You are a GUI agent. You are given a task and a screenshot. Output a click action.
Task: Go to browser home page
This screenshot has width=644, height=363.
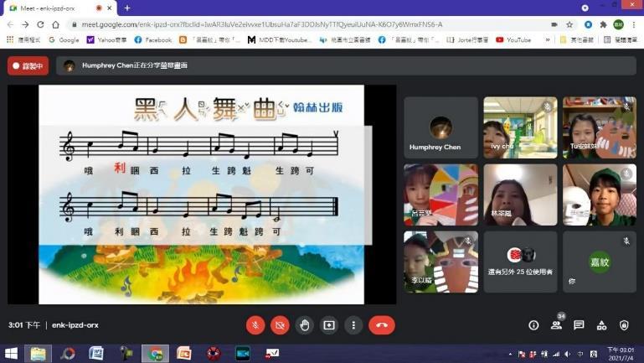click(x=55, y=24)
